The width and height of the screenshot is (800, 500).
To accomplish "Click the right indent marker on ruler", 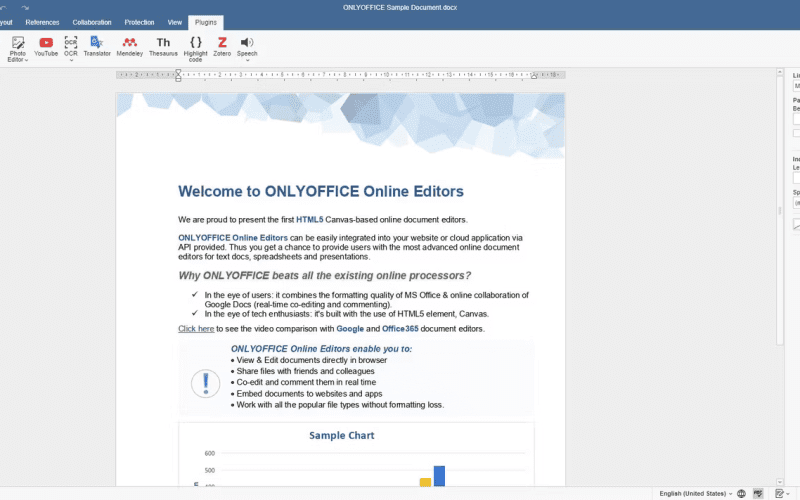I will click(534, 76).
